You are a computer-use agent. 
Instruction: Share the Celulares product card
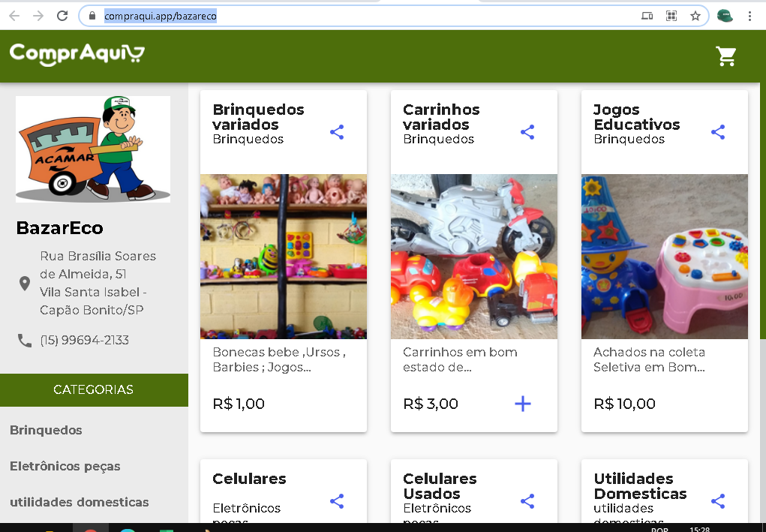337,501
